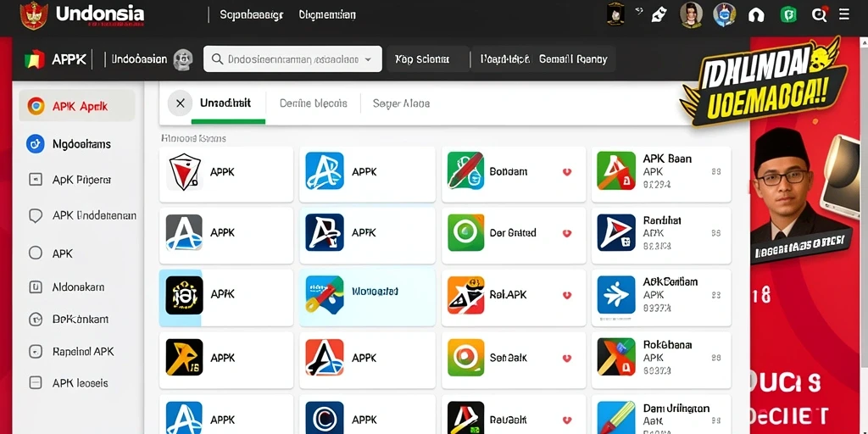Toggle the heart next to Der Gnited
This screenshot has height=434, width=868.
(567, 234)
